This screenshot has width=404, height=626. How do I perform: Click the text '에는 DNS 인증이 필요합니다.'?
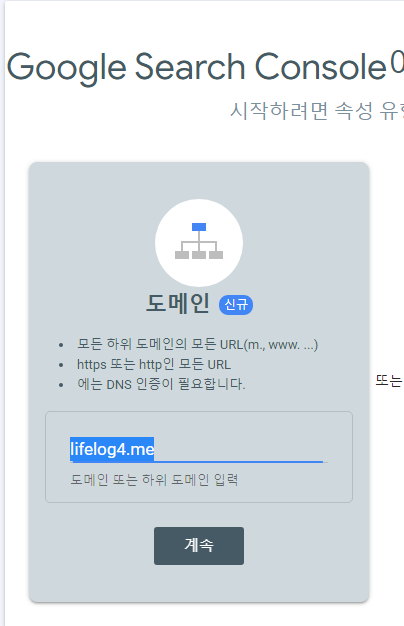click(x=161, y=384)
